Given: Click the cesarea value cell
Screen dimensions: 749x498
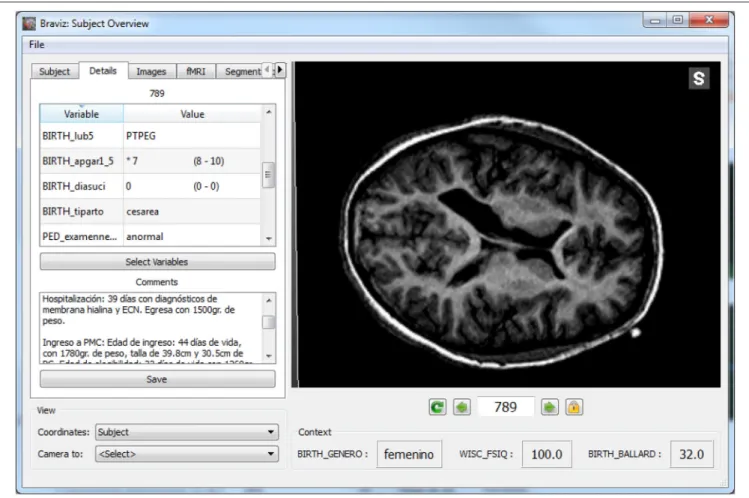Looking at the screenshot, I should point(192,212).
